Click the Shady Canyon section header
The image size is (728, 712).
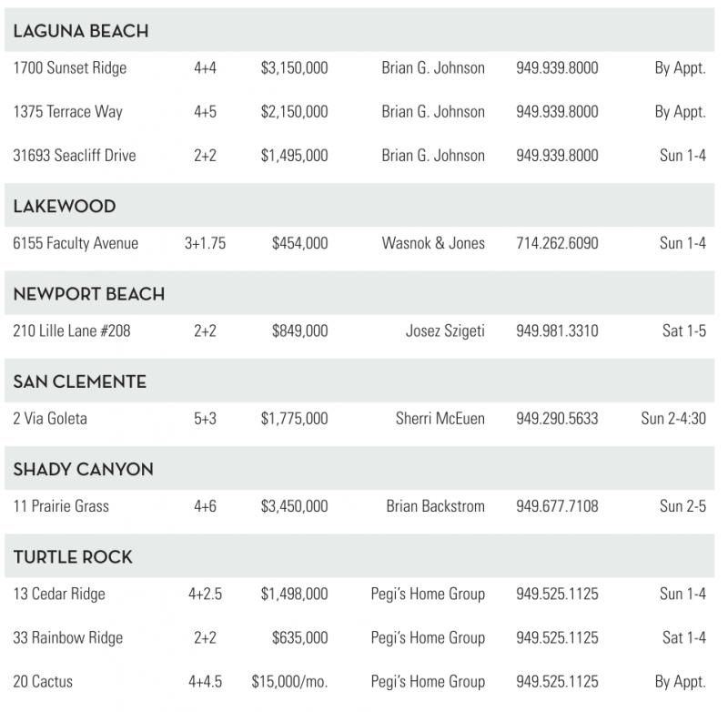[x=84, y=470]
